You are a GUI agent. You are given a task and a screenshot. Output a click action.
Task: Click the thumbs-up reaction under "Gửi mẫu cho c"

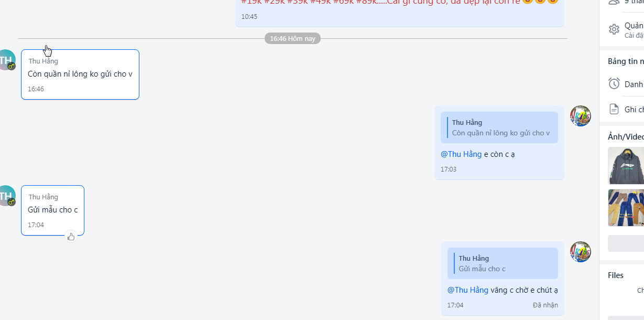tap(71, 237)
